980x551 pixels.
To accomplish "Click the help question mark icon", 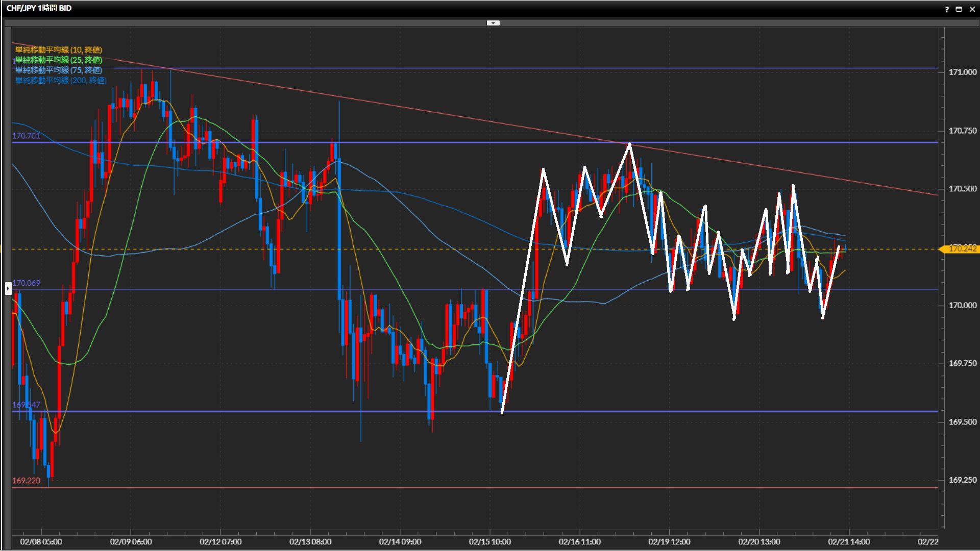I will point(947,9).
